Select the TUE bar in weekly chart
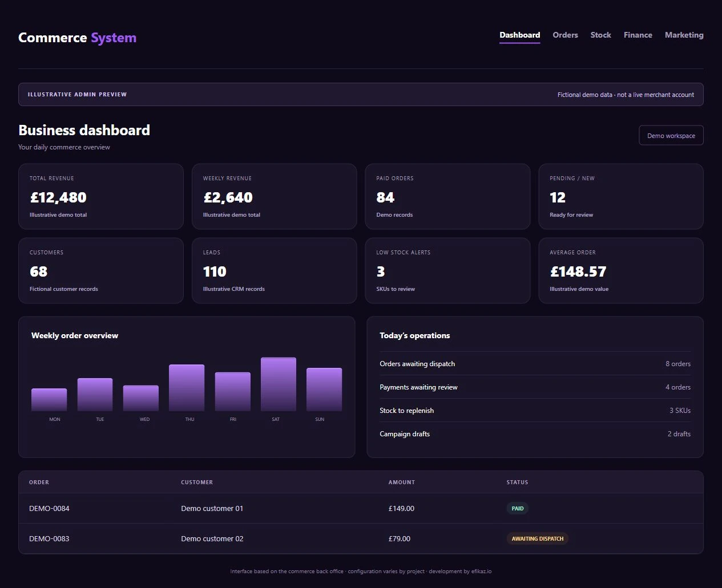722x588 pixels. click(95, 395)
